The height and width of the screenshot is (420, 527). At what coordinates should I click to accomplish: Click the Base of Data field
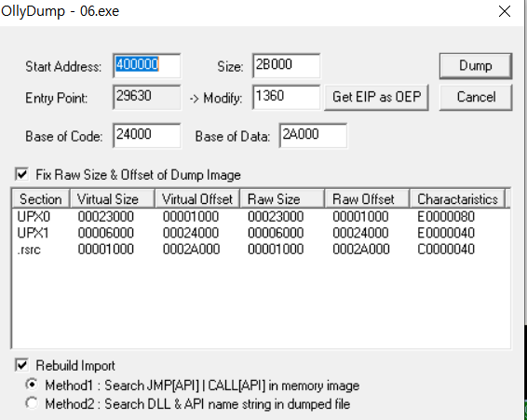313,136
